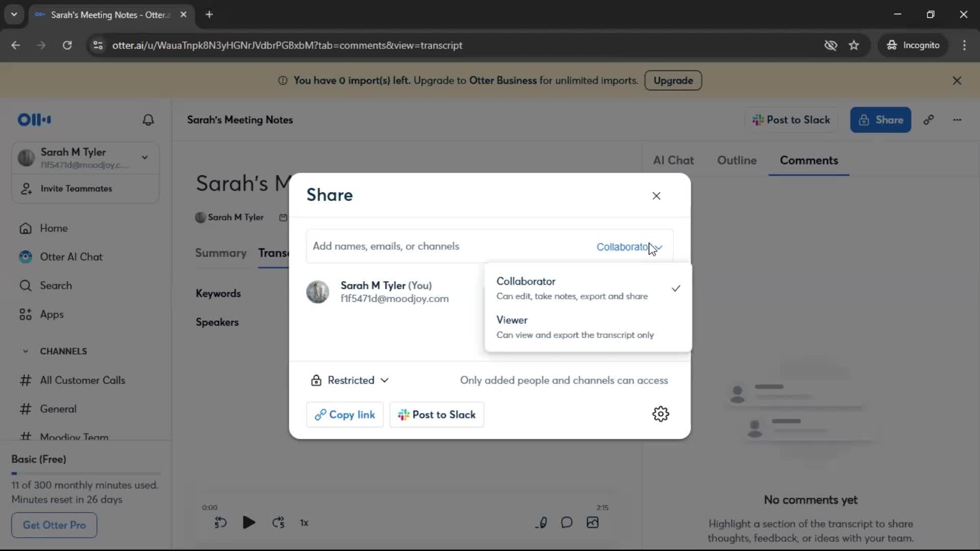Switch to the Comments tab

click(808, 161)
